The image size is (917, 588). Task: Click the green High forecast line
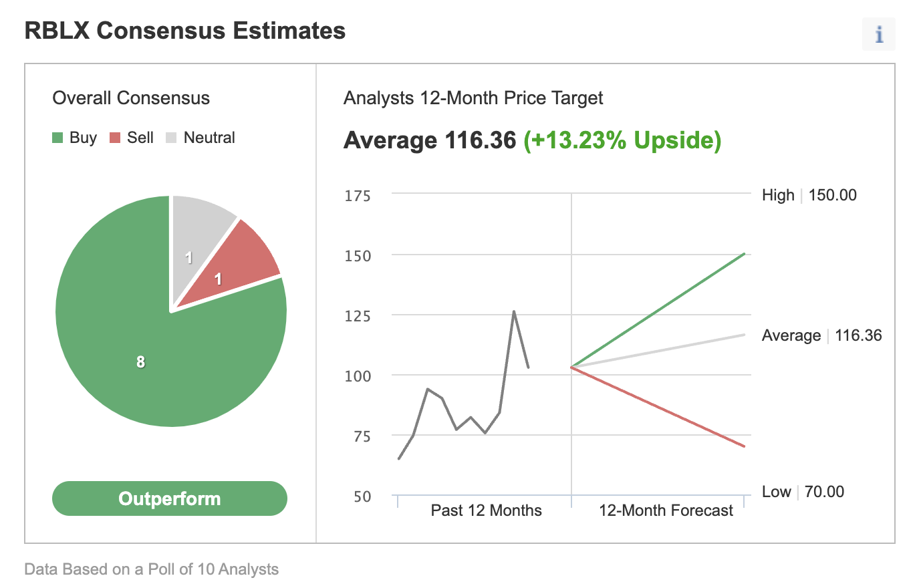tap(658, 310)
